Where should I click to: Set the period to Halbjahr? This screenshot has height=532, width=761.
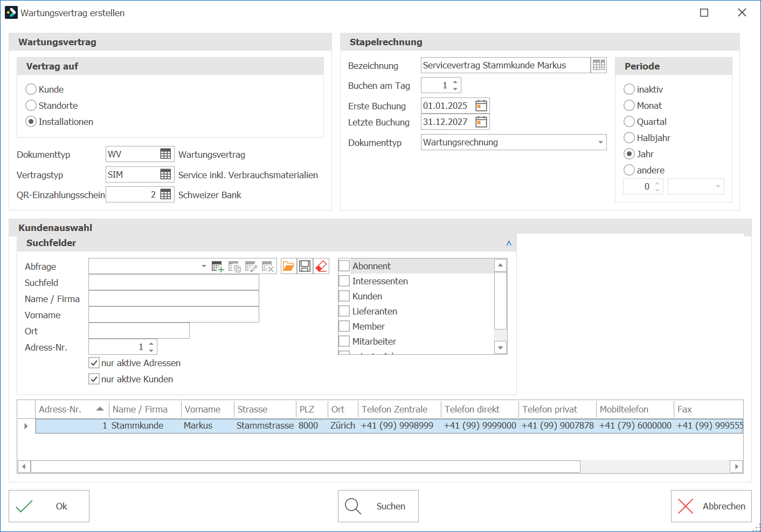(x=629, y=138)
